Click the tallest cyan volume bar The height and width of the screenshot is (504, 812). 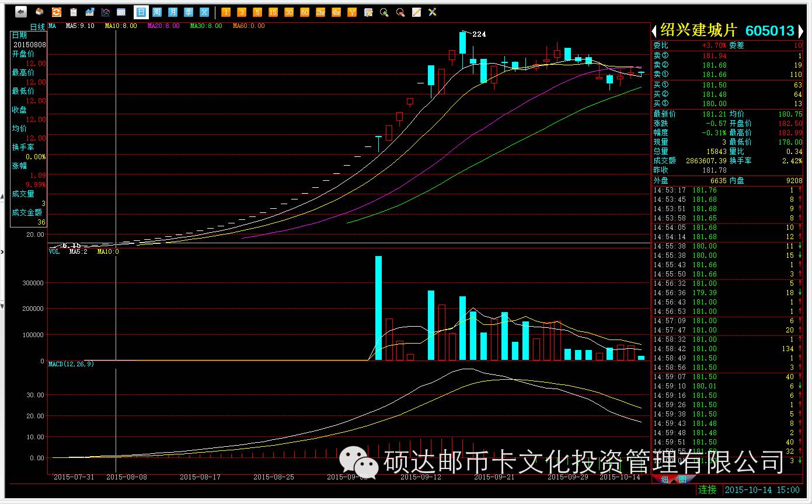378,308
